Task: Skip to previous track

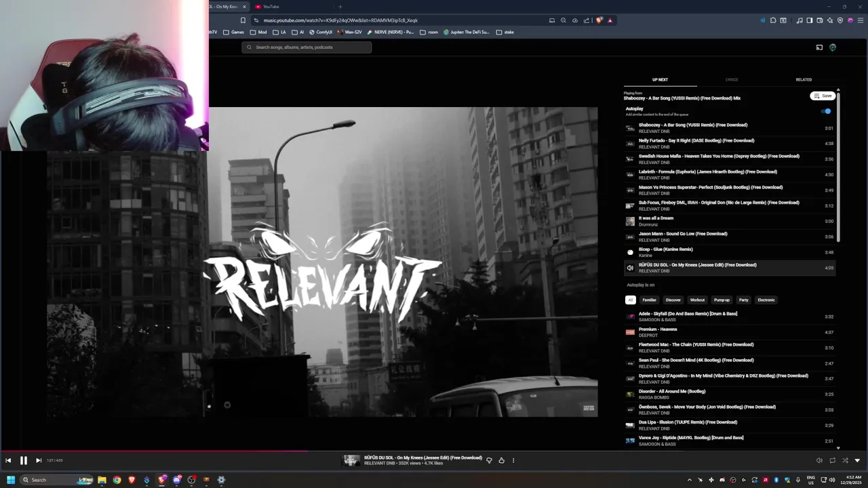Action: click(8, 460)
